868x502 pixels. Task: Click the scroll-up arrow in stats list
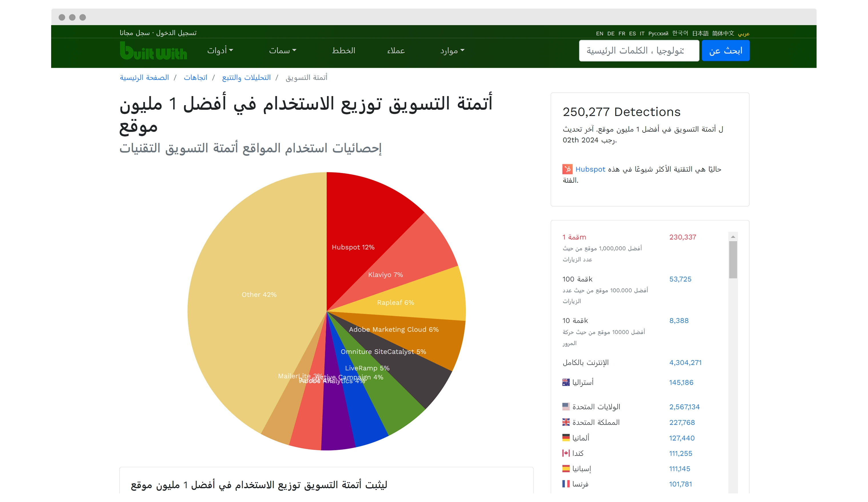[x=733, y=236]
